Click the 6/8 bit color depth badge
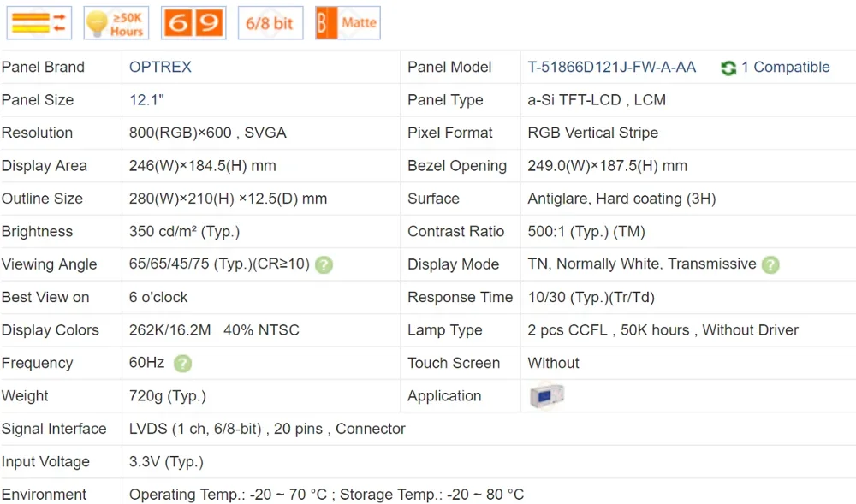The height and width of the screenshot is (504, 856). click(270, 22)
